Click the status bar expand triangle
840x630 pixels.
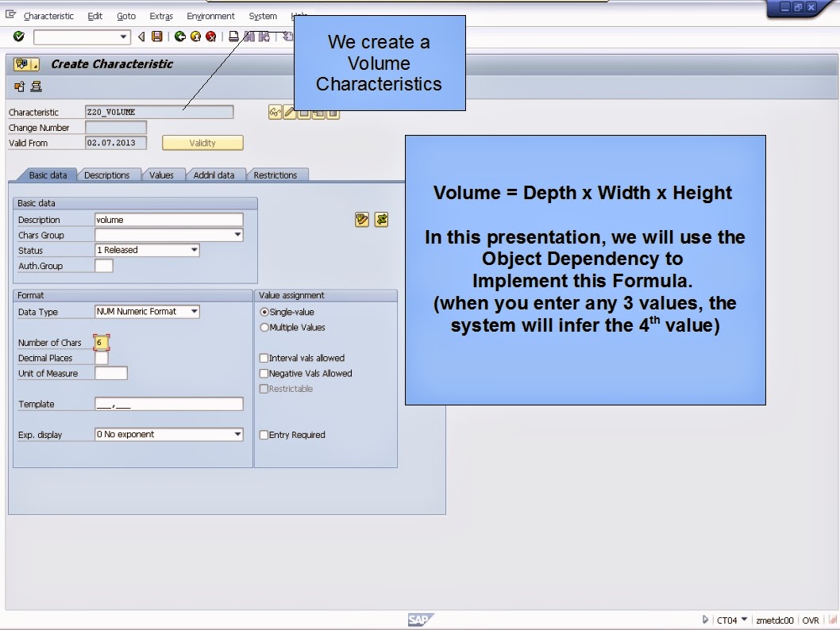pos(705,620)
